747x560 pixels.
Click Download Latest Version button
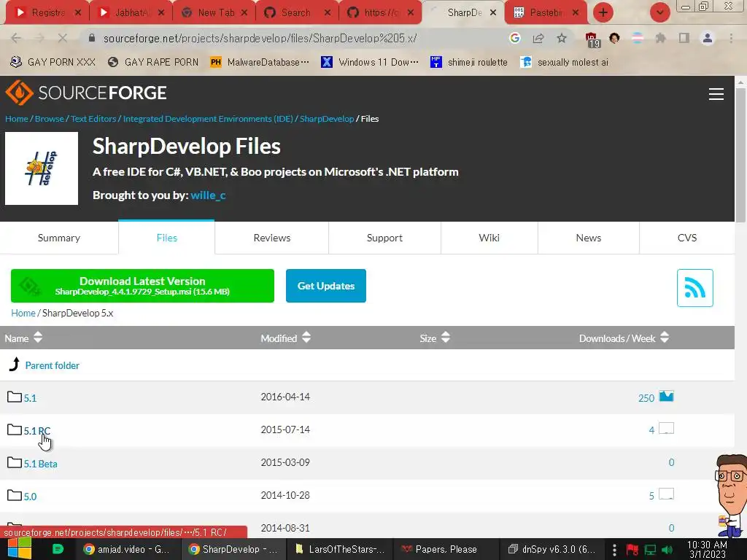coord(142,286)
